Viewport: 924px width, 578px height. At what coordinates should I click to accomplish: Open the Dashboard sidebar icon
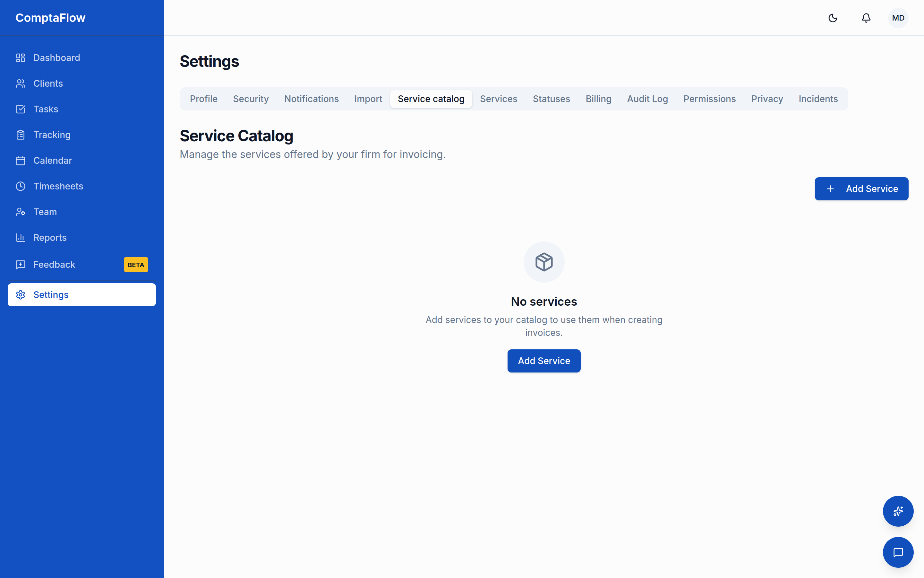pos(21,58)
